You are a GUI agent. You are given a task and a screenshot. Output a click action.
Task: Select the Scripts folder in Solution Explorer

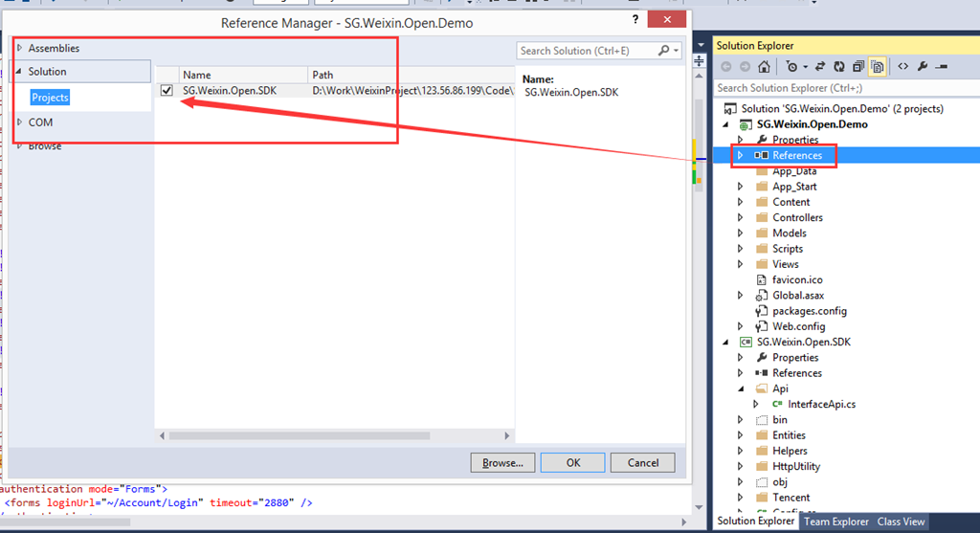point(788,249)
